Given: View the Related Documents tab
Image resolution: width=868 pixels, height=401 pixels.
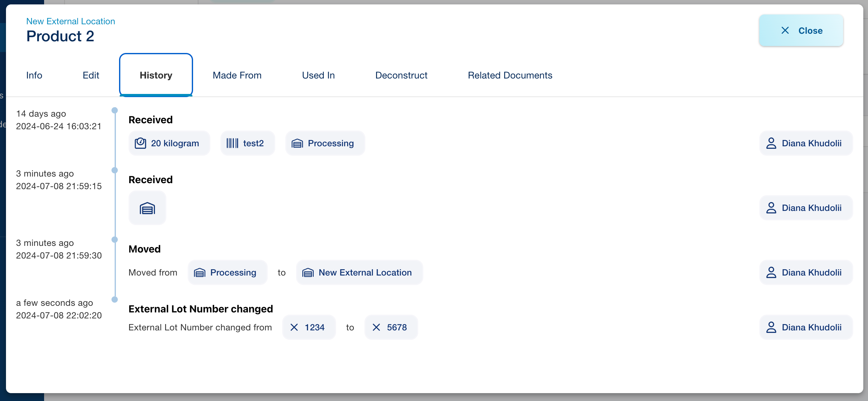Looking at the screenshot, I should click(x=510, y=75).
